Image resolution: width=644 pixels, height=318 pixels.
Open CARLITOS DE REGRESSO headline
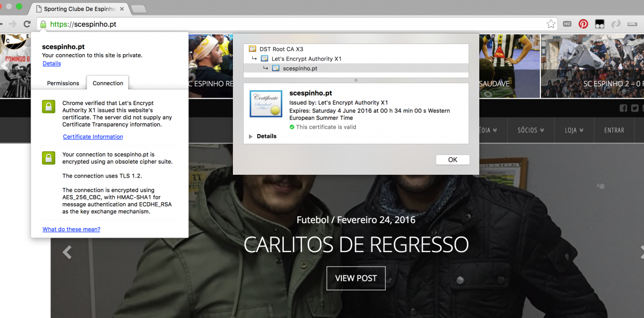(x=356, y=245)
